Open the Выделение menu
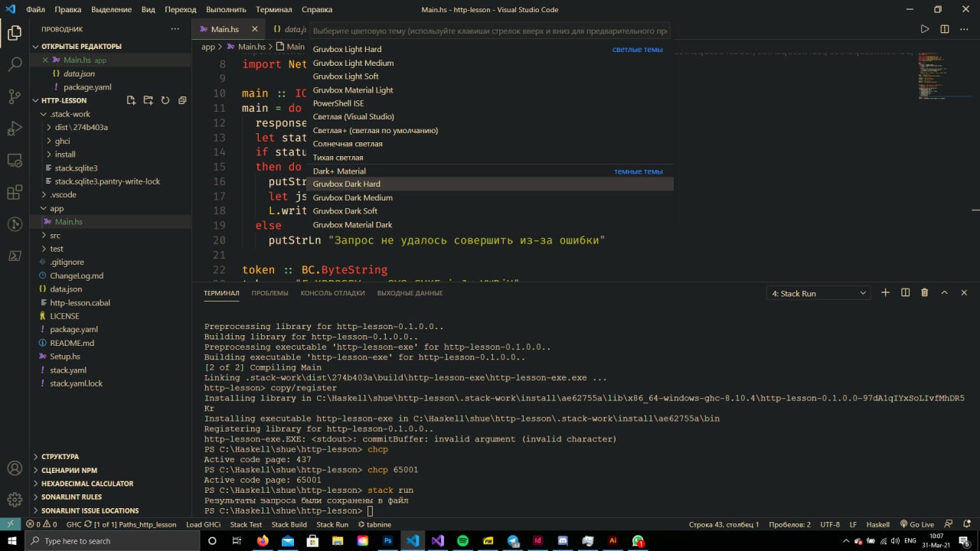This screenshot has height=551, width=980. (111, 10)
